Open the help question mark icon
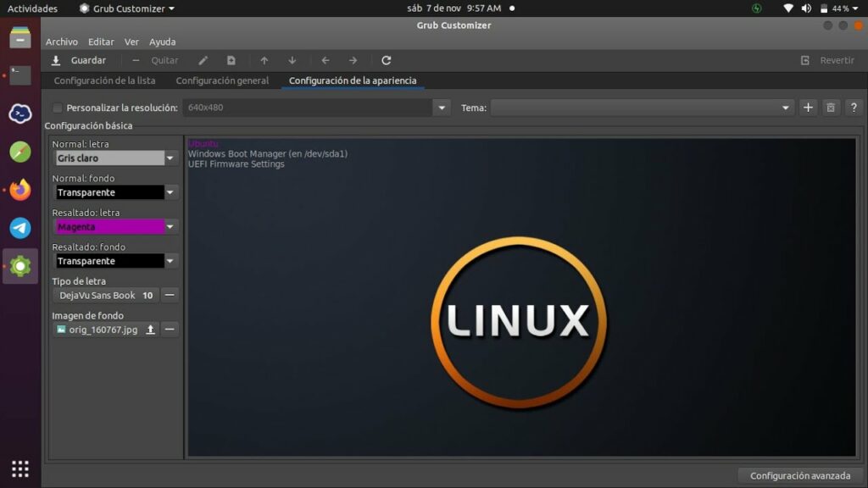Image resolution: width=868 pixels, height=488 pixels. 854,108
